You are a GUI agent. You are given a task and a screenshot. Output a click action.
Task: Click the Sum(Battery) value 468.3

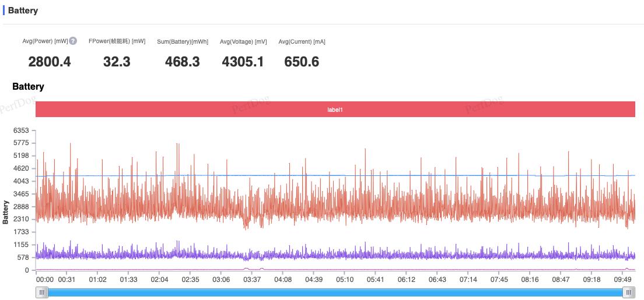pyautogui.click(x=183, y=62)
